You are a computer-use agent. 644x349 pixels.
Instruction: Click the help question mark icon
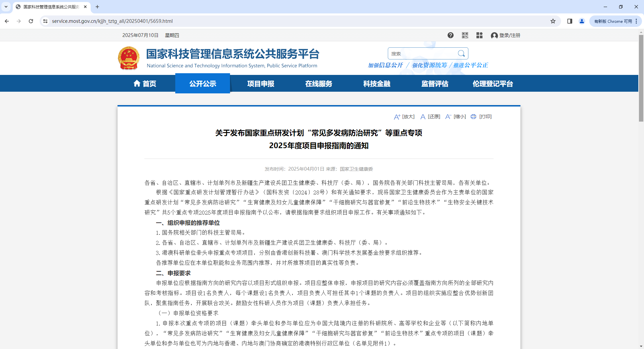[450, 35]
